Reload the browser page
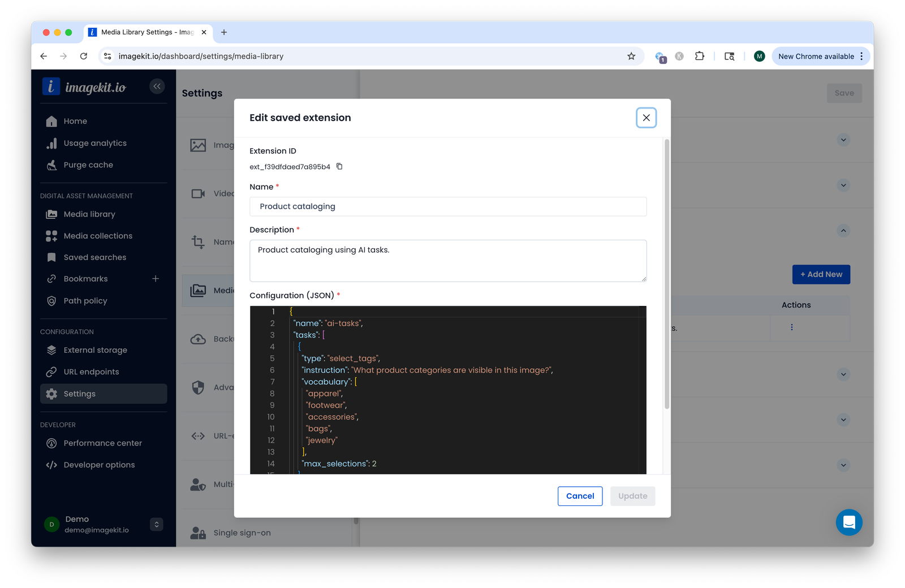The height and width of the screenshot is (588, 905). pyautogui.click(x=84, y=56)
